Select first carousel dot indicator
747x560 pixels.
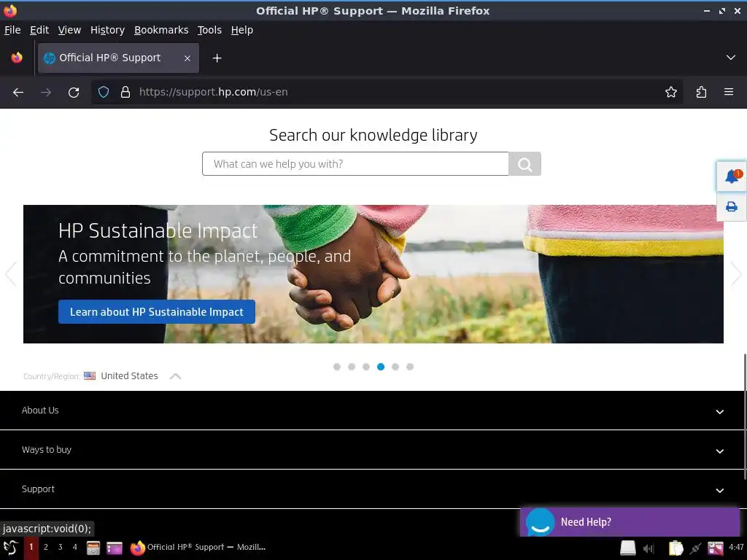(x=337, y=367)
